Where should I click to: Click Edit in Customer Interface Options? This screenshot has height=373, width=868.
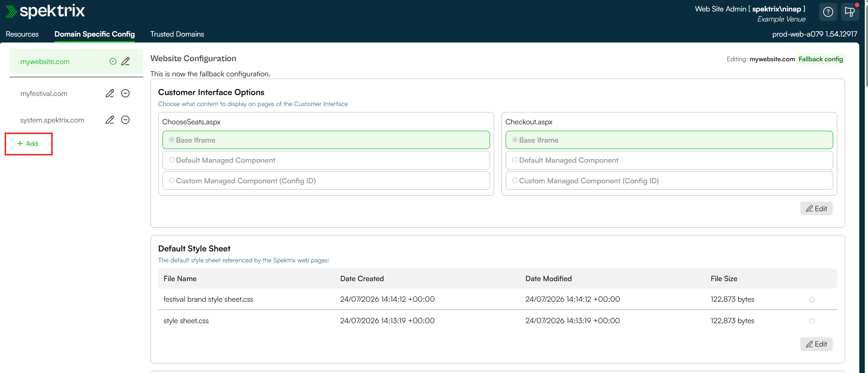tap(816, 208)
